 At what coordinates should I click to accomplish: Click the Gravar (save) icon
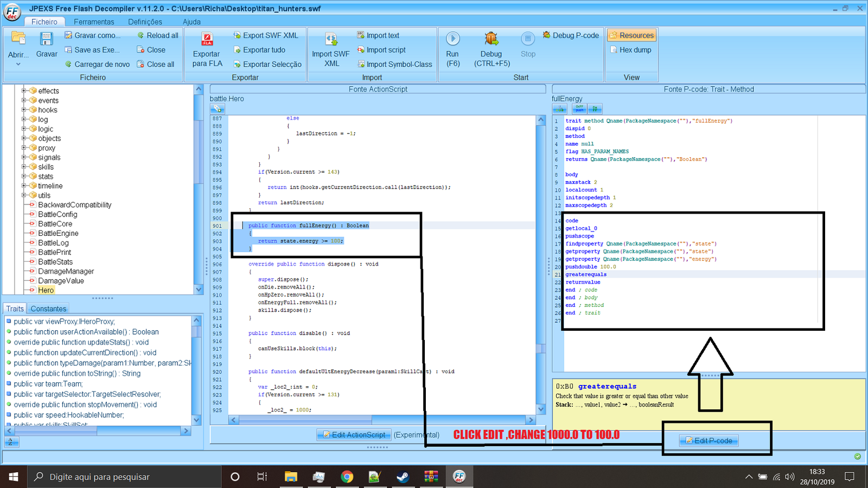47,40
